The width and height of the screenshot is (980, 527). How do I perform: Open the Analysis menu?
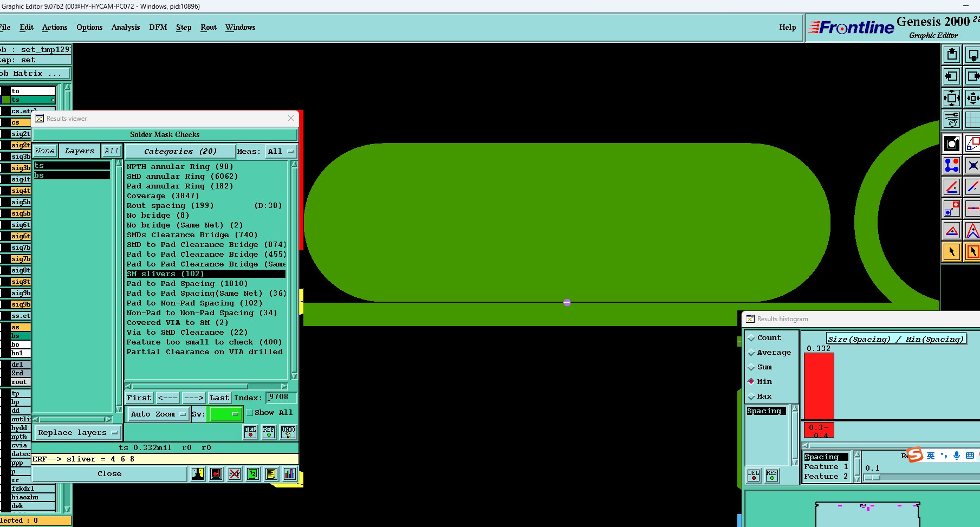[x=126, y=27]
